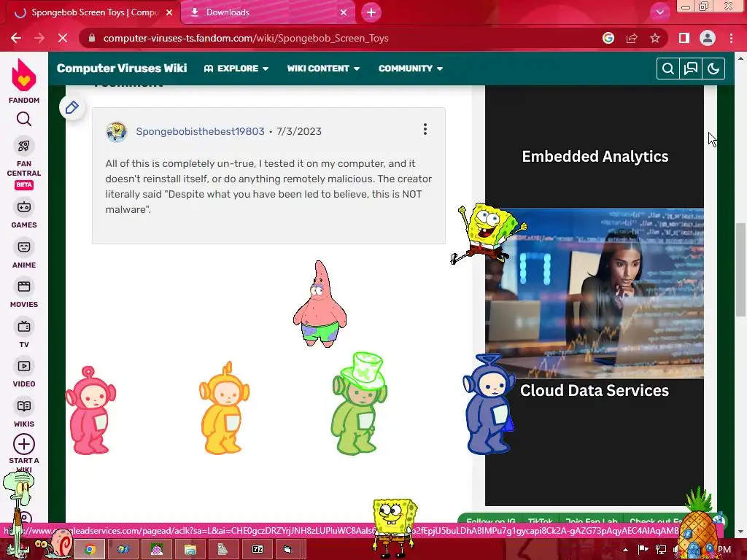Click the yellow Teletubby Laa-Laa toy
747x560 pixels.
224,408
